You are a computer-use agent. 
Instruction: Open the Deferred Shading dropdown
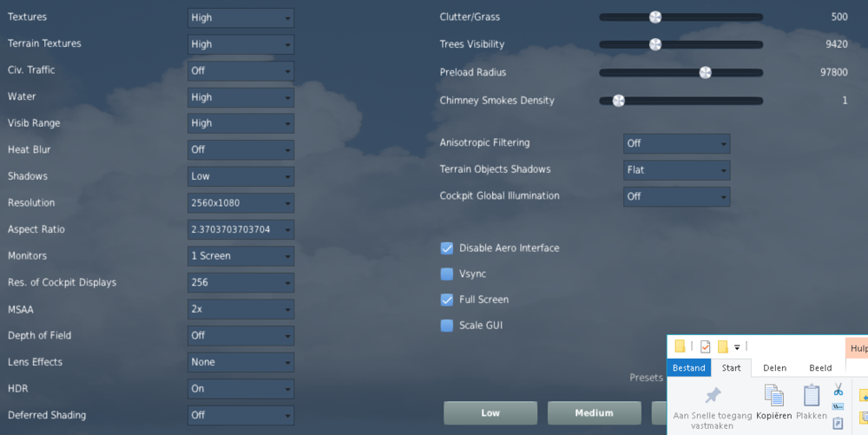coord(240,416)
